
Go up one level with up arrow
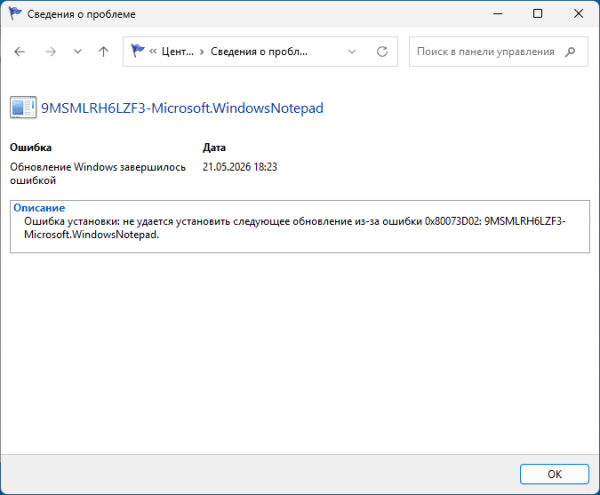coord(103,51)
